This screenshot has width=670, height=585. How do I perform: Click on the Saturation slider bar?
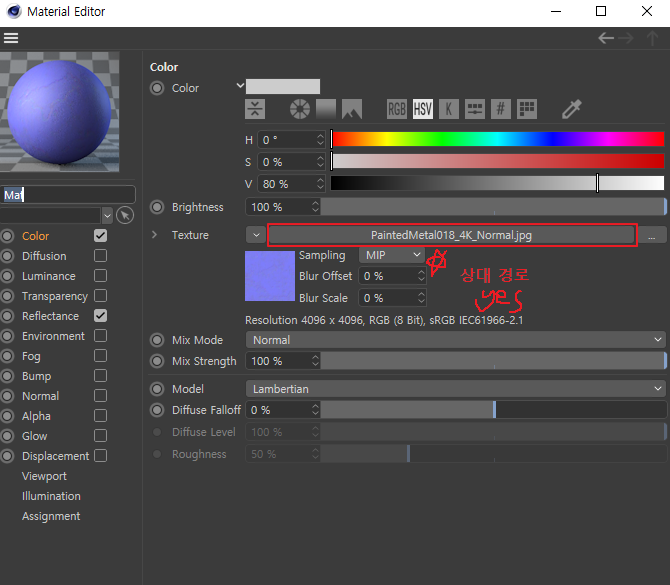coord(498,162)
